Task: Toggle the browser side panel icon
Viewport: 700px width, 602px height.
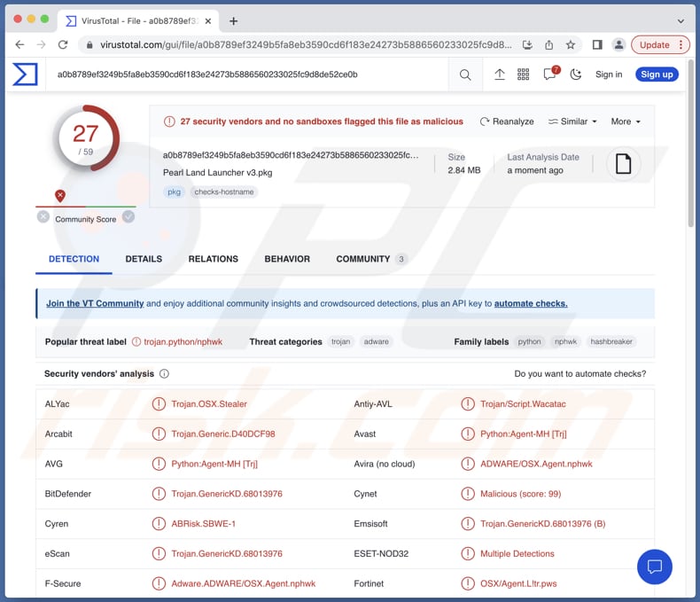Action: tap(597, 44)
